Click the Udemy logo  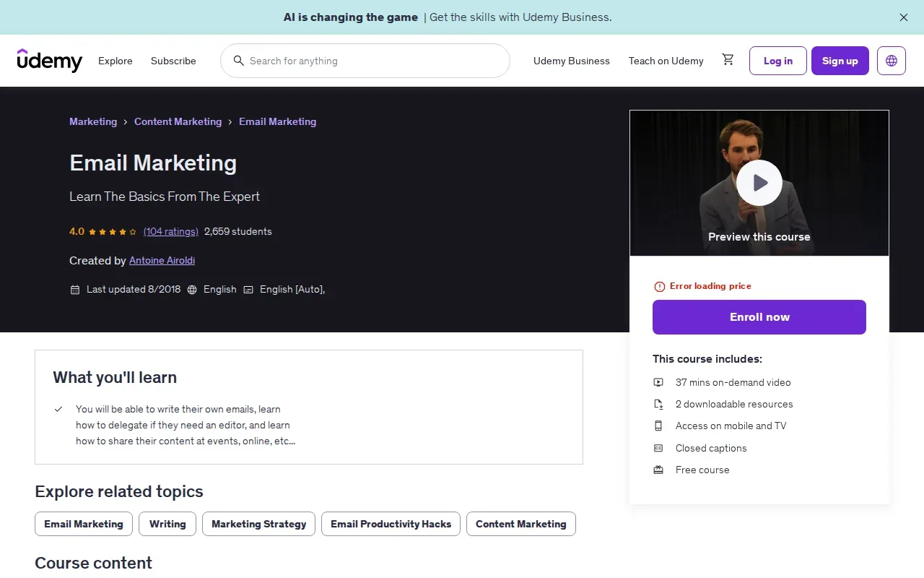[x=50, y=61]
